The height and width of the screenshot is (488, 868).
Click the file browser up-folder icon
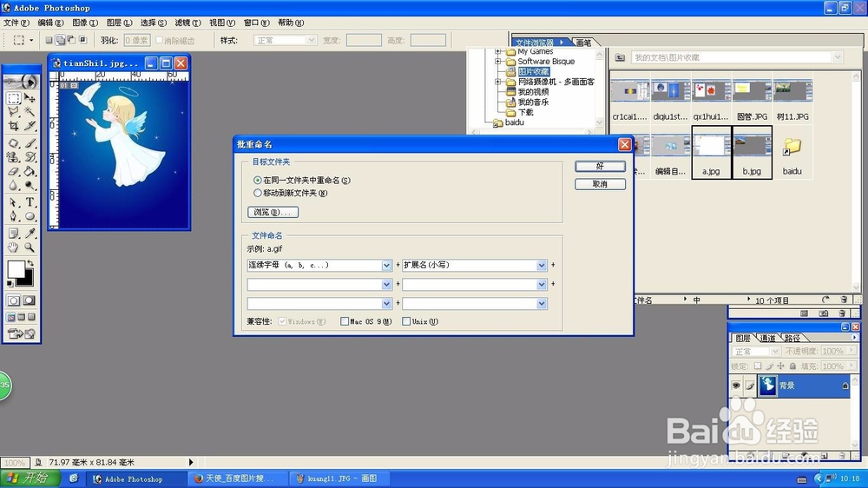click(x=620, y=57)
